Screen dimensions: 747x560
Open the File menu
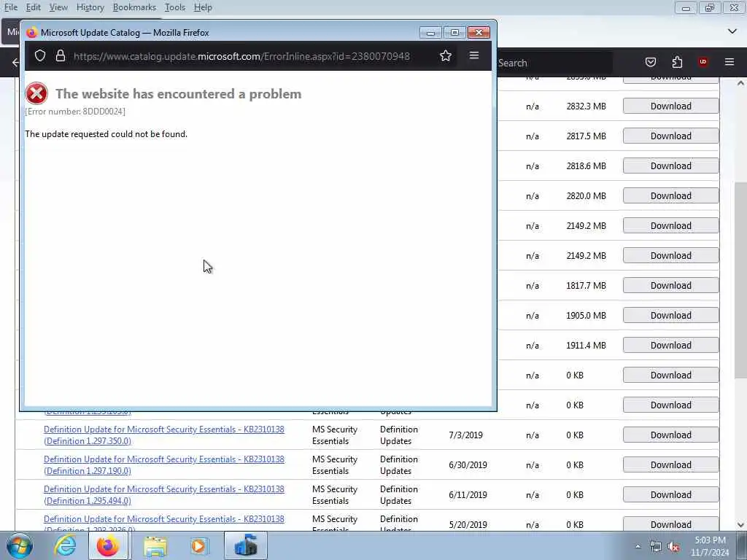pos(10,7)
